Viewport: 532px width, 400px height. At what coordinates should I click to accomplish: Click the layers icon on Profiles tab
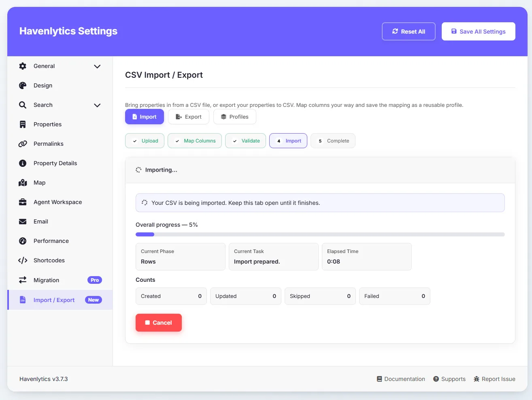coord(223,117)
